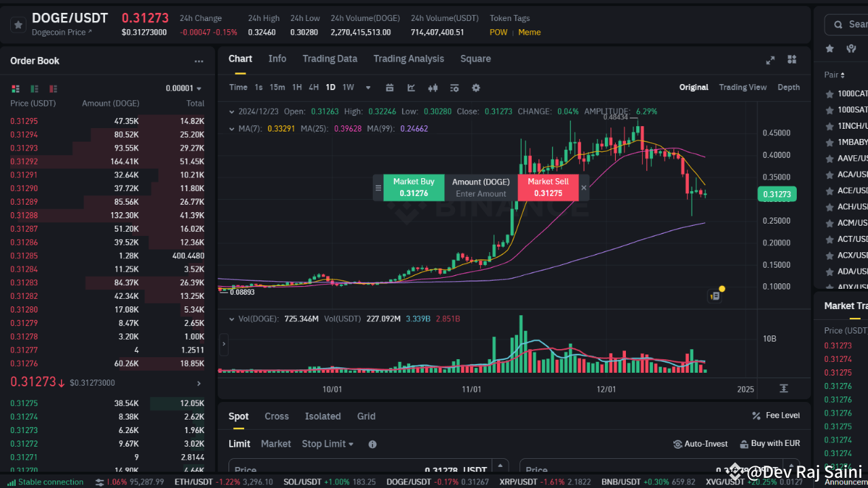The height and width of the screenshot is (488, 868).
Task: Open the Square tab
Action: point(475,59)
